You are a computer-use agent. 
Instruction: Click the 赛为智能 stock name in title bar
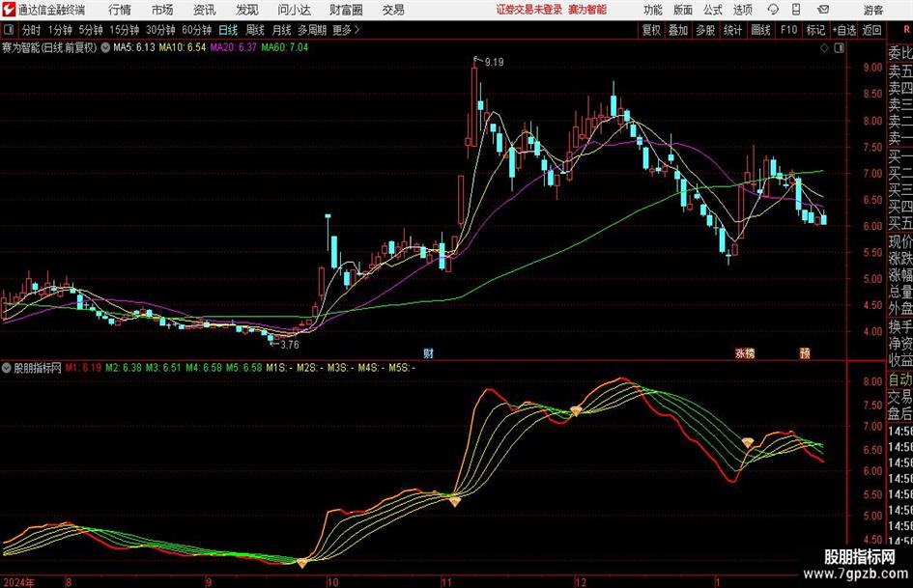pyautogui.click(x=587, y=10)
